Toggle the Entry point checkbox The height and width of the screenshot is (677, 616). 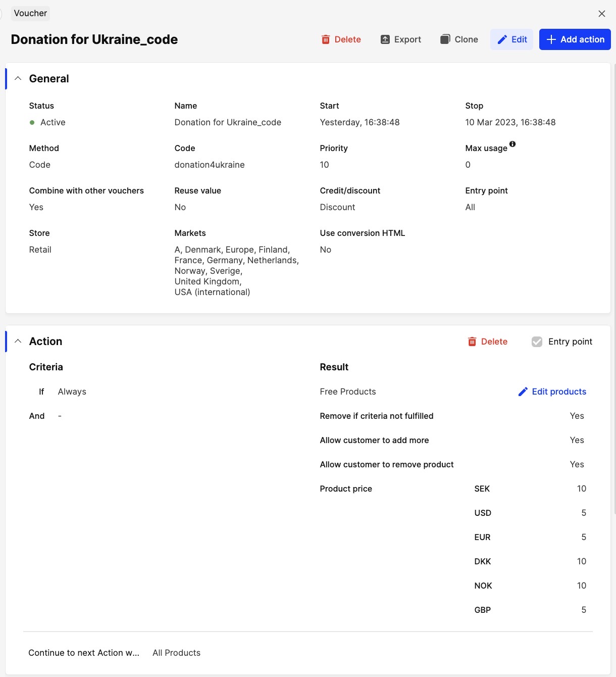click(x=537, y=342)
